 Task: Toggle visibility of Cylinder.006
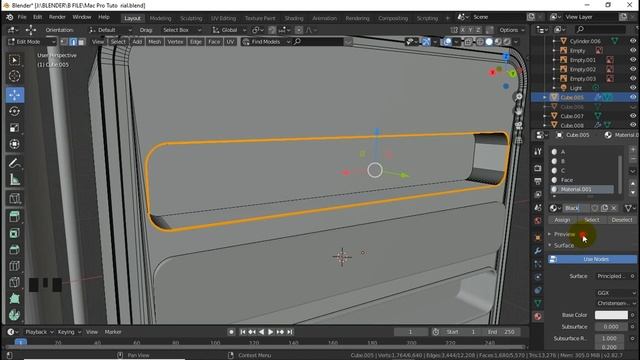(633, 41)
